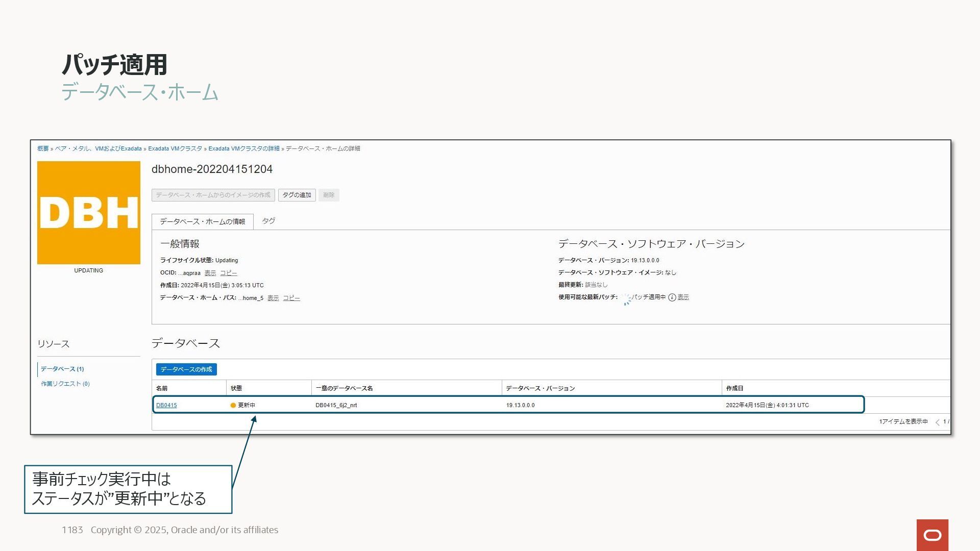Click the orange DBH database home icon
Image resolution: width=980 pixels, height=551 pixels.
(x=89, y=213)
